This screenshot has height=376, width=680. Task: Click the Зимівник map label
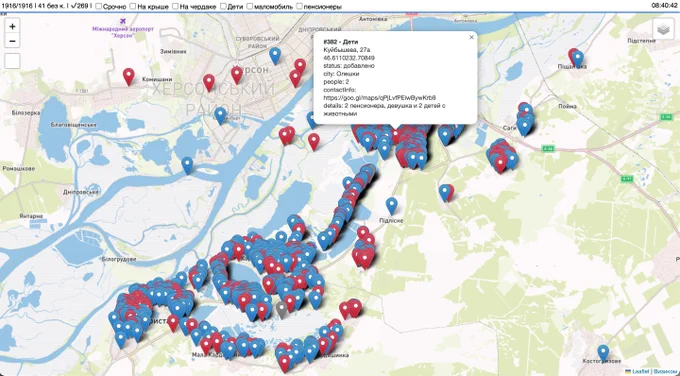tap(173, 51)
